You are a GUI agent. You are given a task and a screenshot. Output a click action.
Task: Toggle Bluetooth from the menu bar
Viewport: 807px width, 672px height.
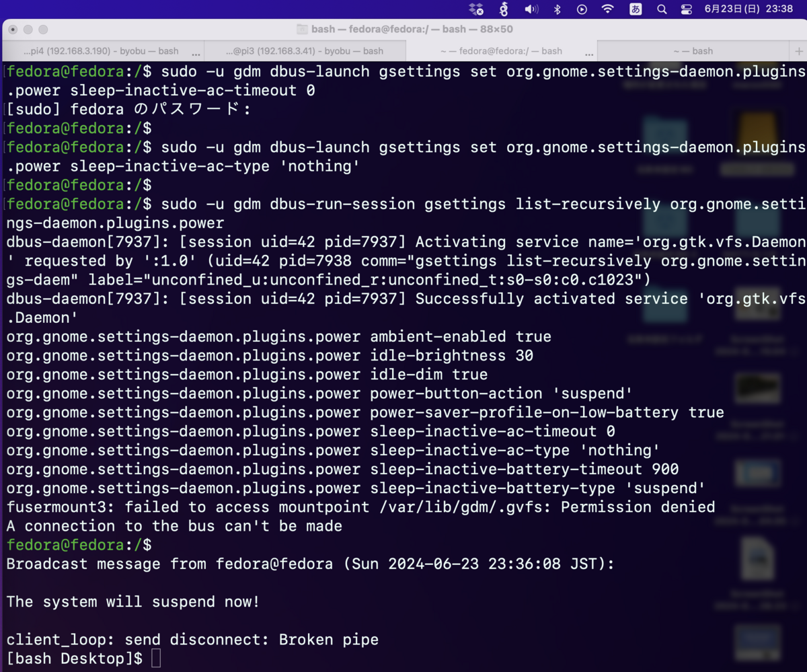[558, 9]
